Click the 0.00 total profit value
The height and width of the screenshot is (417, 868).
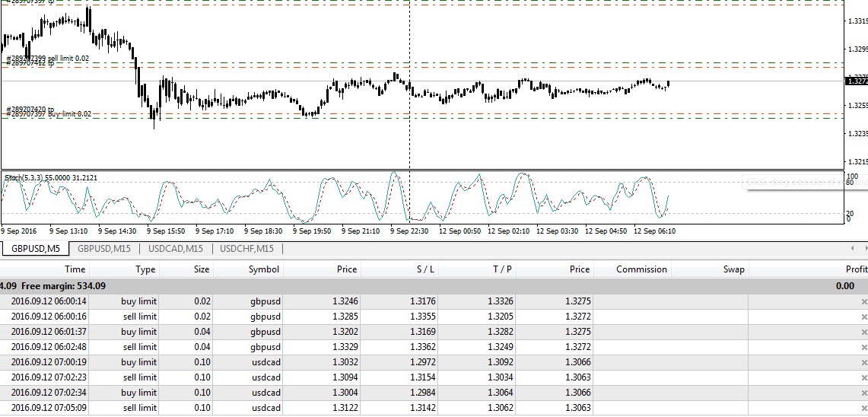[x=844, y=286]
